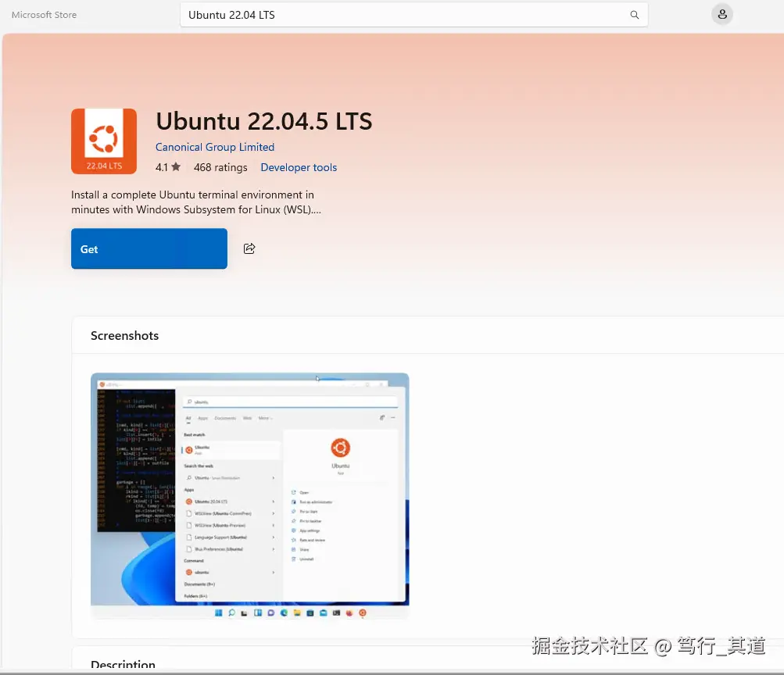Click the Screenshots section heading
The height and width of the screenshot is (675, 784).
[124, 336]
